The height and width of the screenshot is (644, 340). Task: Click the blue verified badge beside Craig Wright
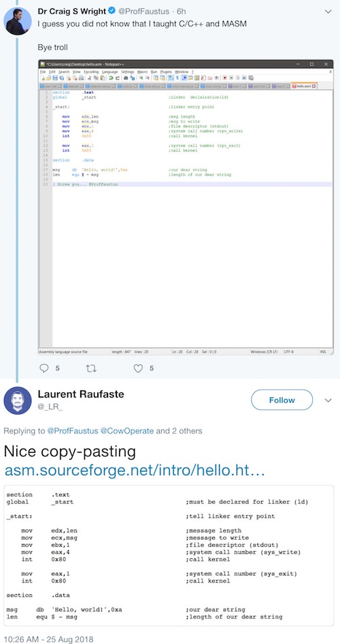coord(112,12)
